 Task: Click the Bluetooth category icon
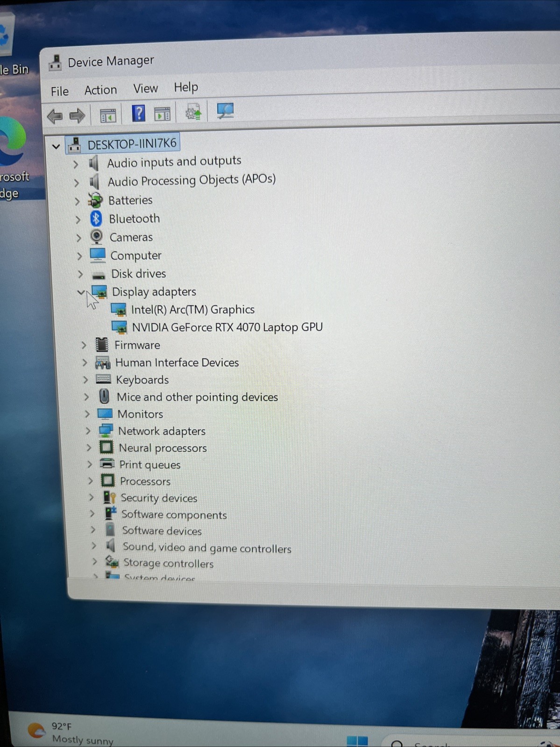click(x=96, y=219)
